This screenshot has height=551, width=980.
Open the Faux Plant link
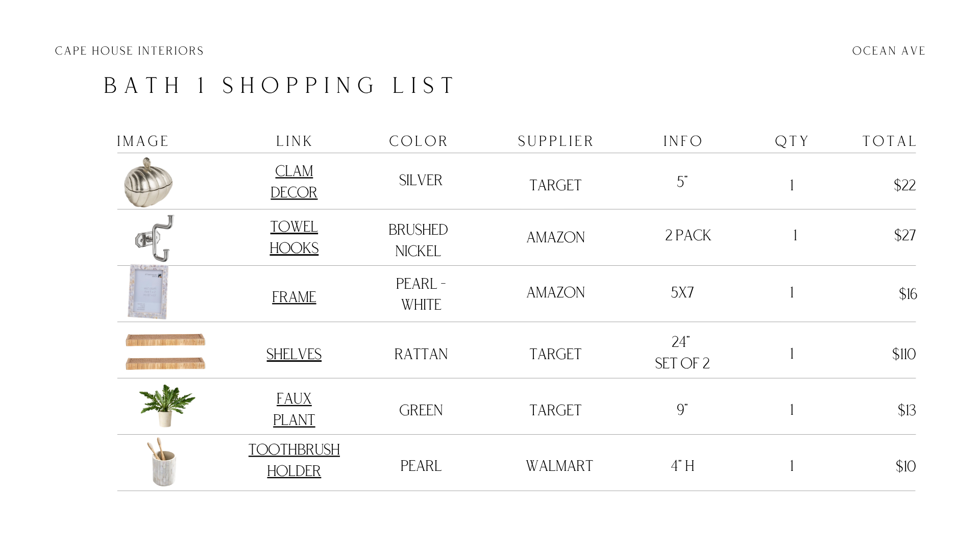(x=294, y=409)
